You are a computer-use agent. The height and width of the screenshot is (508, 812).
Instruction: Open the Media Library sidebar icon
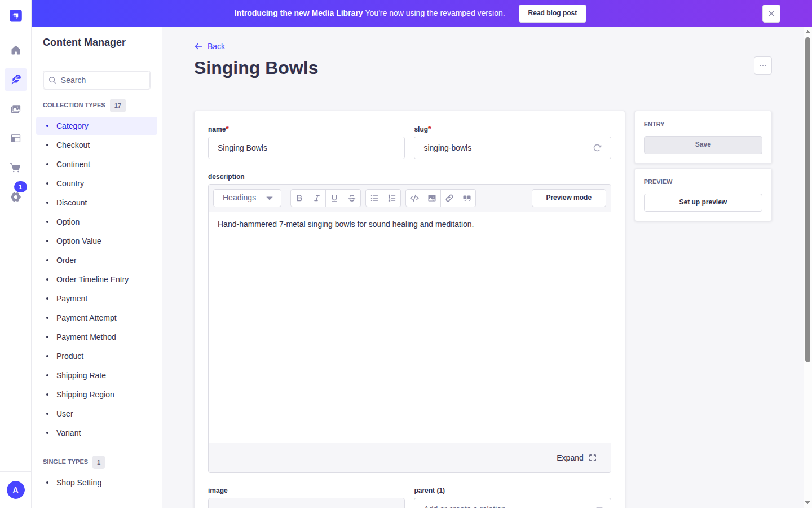coord(16,109)
